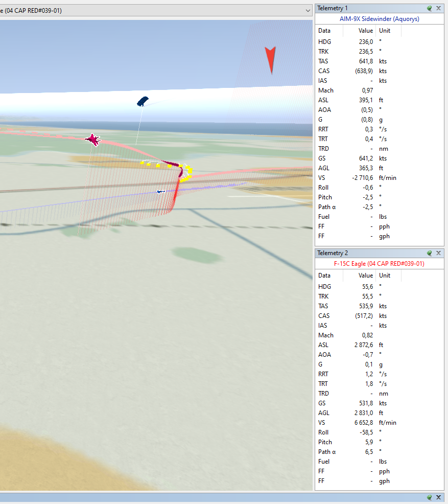
Task: Select the IAS row in Telemetry 2
Action: click(379, 326)
